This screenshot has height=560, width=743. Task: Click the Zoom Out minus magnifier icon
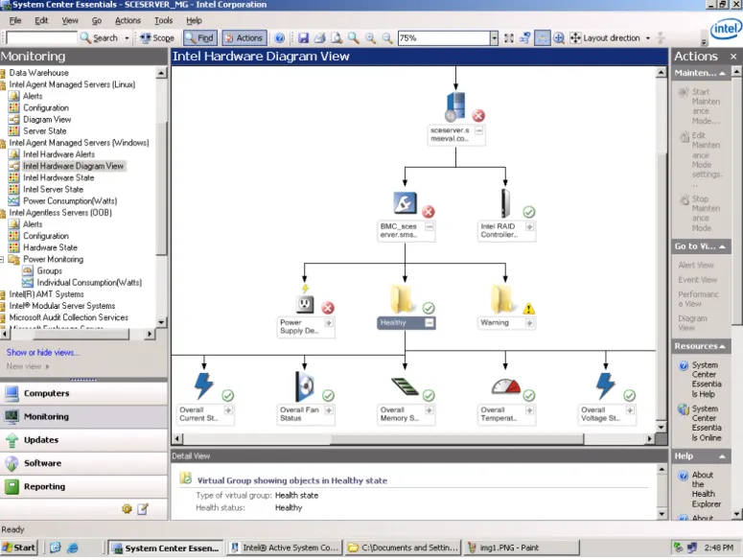(387, 38)
